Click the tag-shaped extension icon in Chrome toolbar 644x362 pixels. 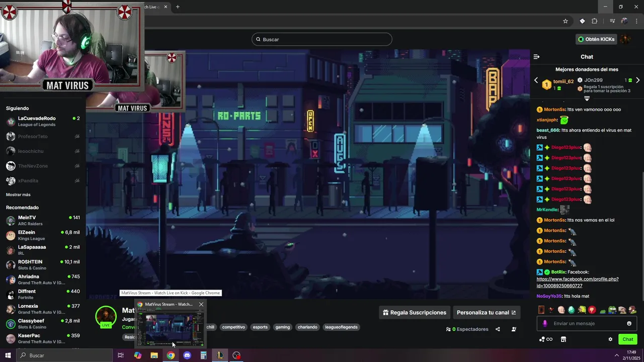coord(582,21)
